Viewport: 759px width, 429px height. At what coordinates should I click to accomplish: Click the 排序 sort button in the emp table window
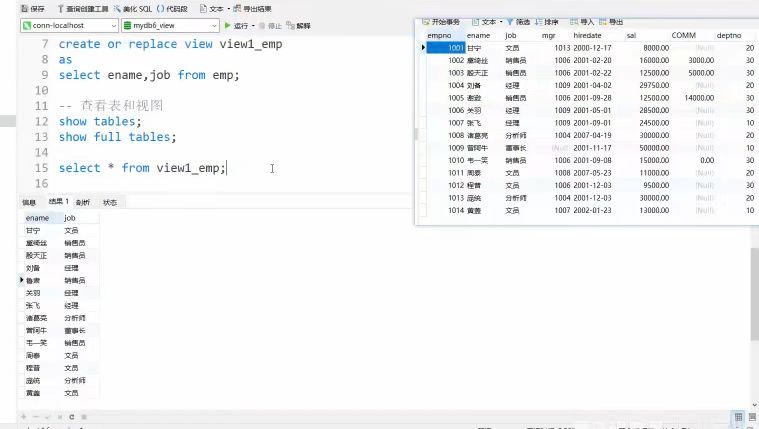(546, 22)
